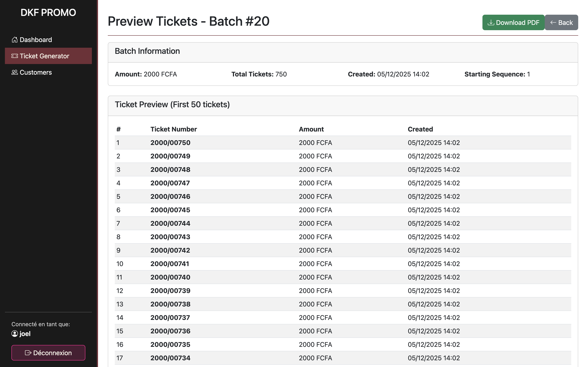Screen dimensions: 588x367
Task: Select the row for ticket 2000/00741
Action: pyautogui.click(x=170, y=264)
